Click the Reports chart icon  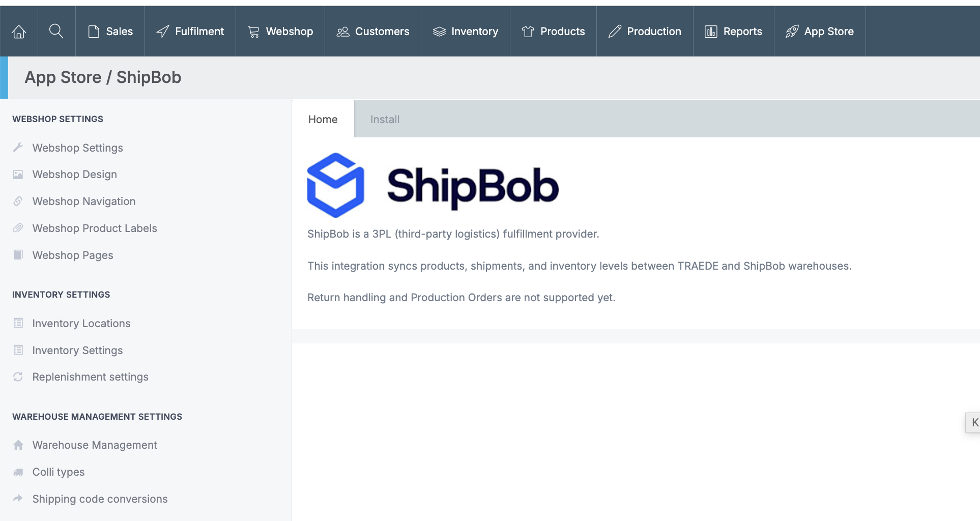[x=711, y=32]
